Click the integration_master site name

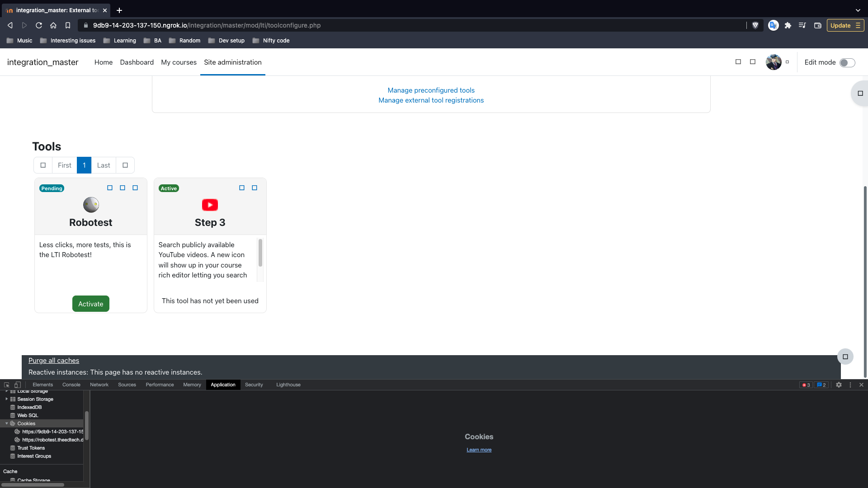(43, 62)
